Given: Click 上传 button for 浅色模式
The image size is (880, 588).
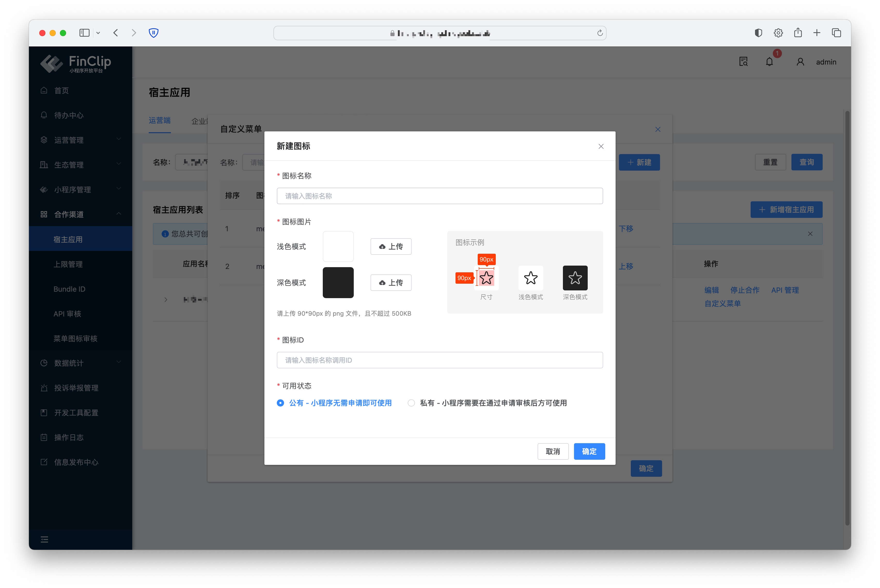Looking at the screenshot, I should (x=391, y=246).
